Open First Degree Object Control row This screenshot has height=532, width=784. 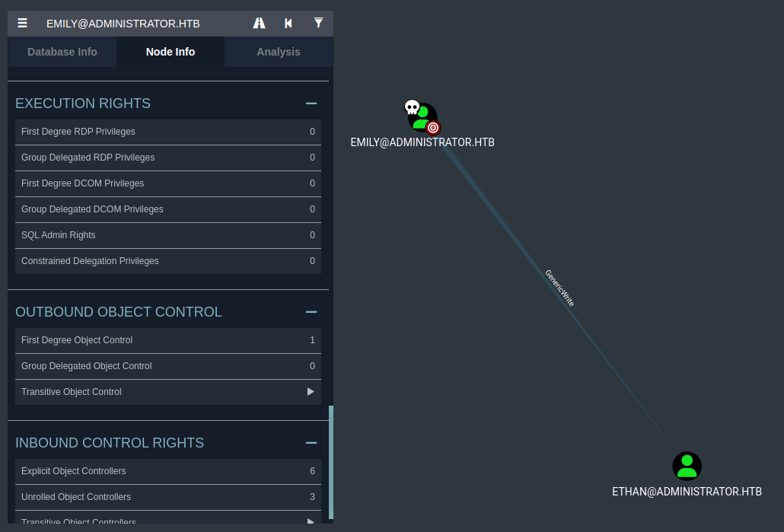click(168, 340)
